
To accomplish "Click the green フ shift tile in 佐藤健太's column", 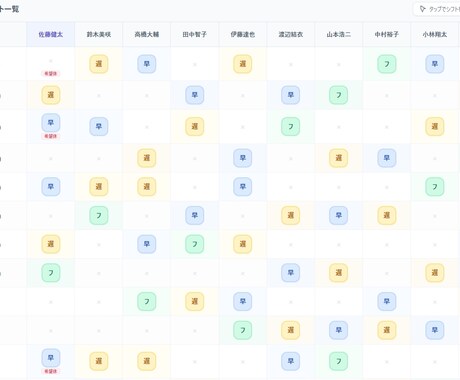I will [x=51, y=273].
